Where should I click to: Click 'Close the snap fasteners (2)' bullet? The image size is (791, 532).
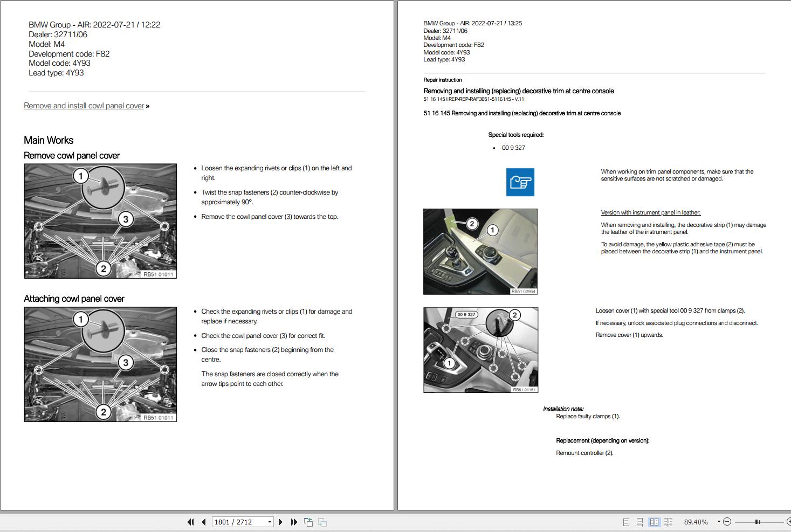pyautogui.click(x=267, y=355)
